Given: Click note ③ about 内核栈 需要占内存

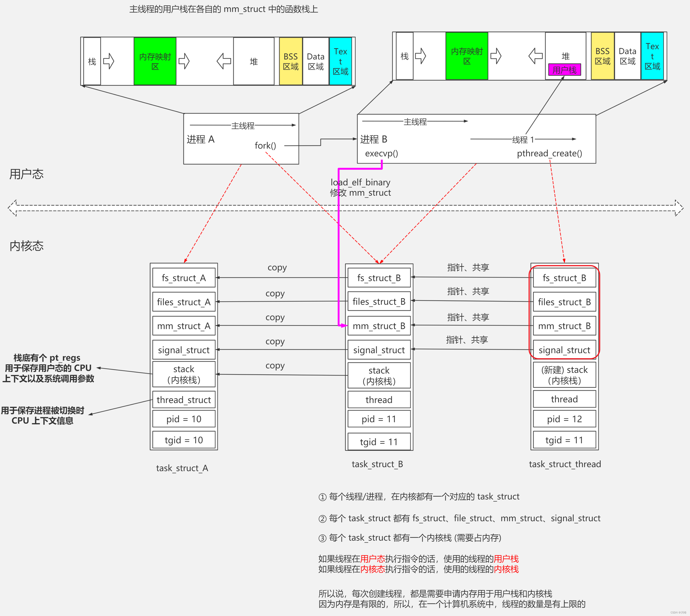Looking at the screenshot, I should 410,538.
